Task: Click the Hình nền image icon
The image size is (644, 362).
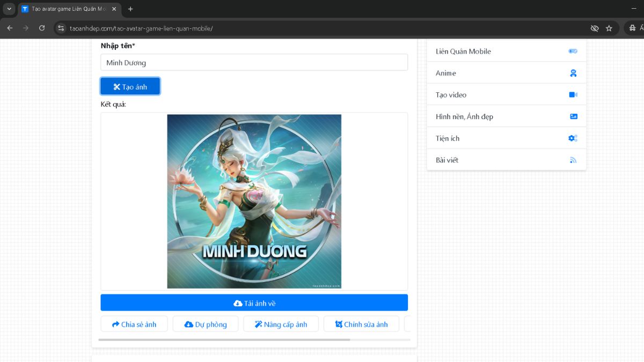Action: click(573, 116)
